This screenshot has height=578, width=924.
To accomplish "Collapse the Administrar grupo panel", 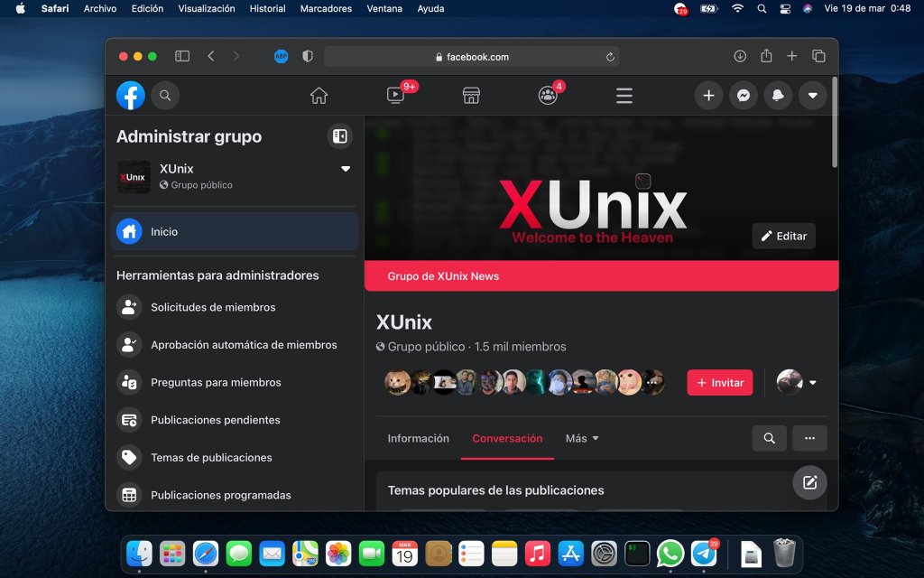I will (339, 136).
